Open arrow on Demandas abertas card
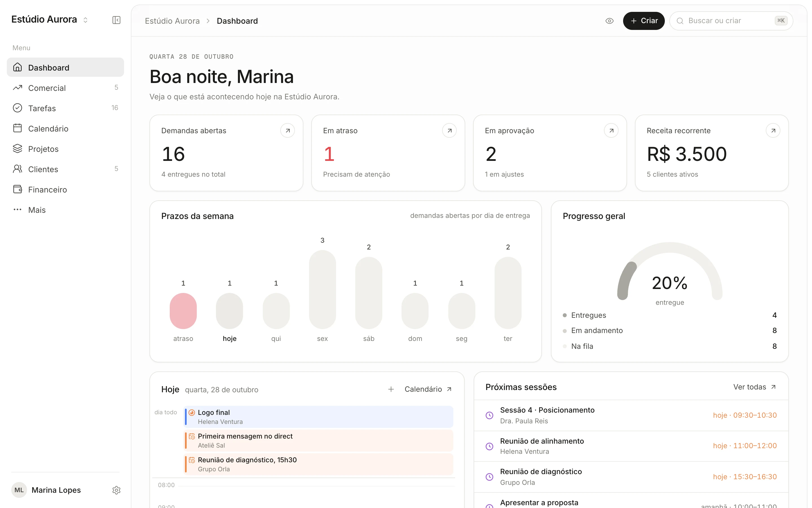Image resolution: width=812 pixels, height=508 pixels. tap(288, 131)
